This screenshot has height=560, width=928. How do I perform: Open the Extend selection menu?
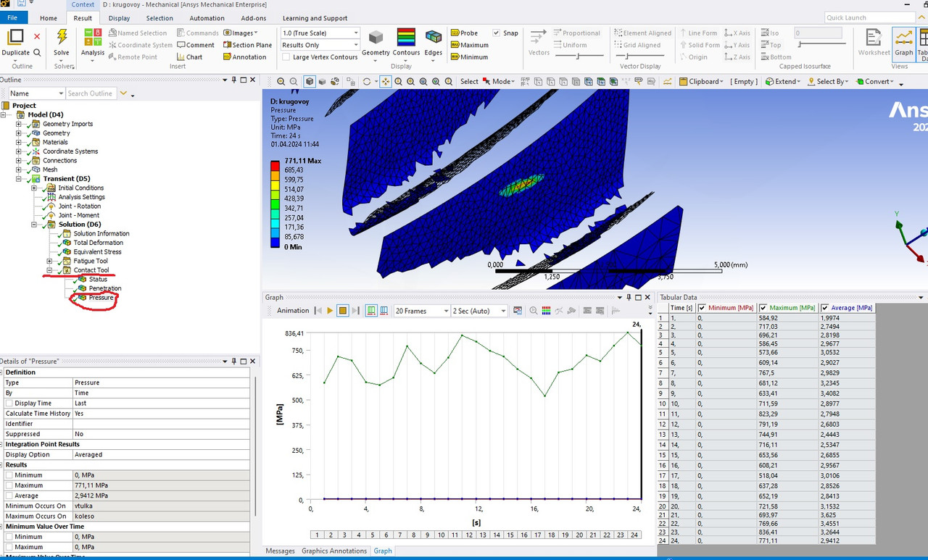click(x=784, y=82)
